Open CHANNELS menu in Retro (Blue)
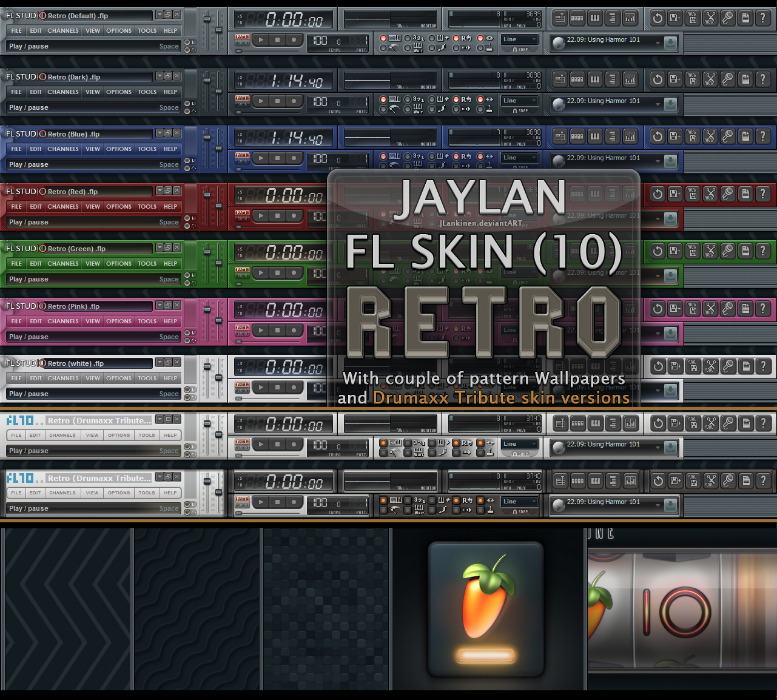Image resolution: width=777 pixels, height=700 pixels. point(63,149)
